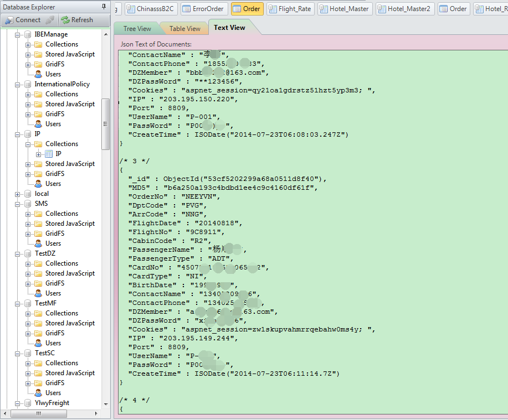
Task: Click Collections folder icon under TestSC
Action: (38, 363)
